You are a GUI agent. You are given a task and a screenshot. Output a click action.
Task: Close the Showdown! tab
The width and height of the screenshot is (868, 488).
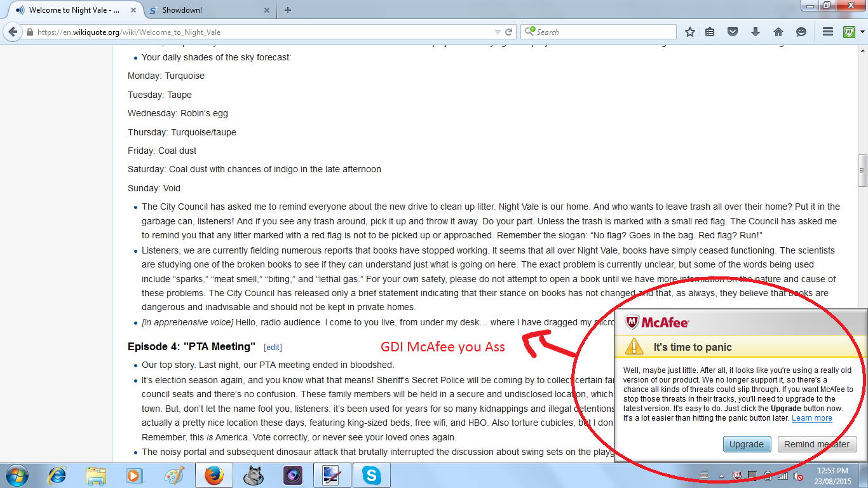pyautogui.click(x=266, y=10)
